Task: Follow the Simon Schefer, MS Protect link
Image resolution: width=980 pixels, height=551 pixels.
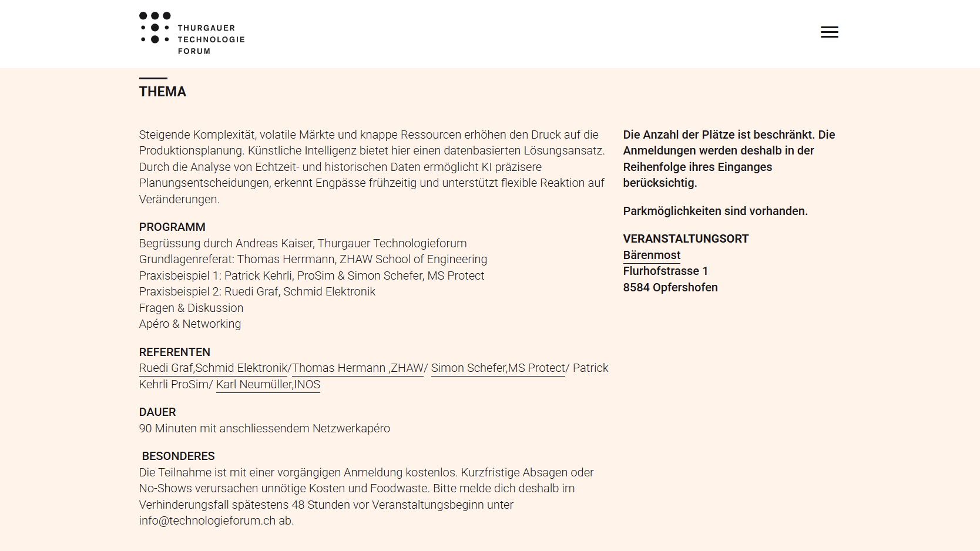Action: pos(498,368)
